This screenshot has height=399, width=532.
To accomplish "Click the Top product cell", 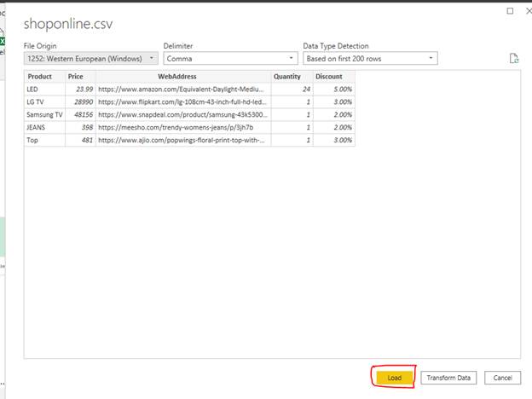I will [x=44, y=140].
